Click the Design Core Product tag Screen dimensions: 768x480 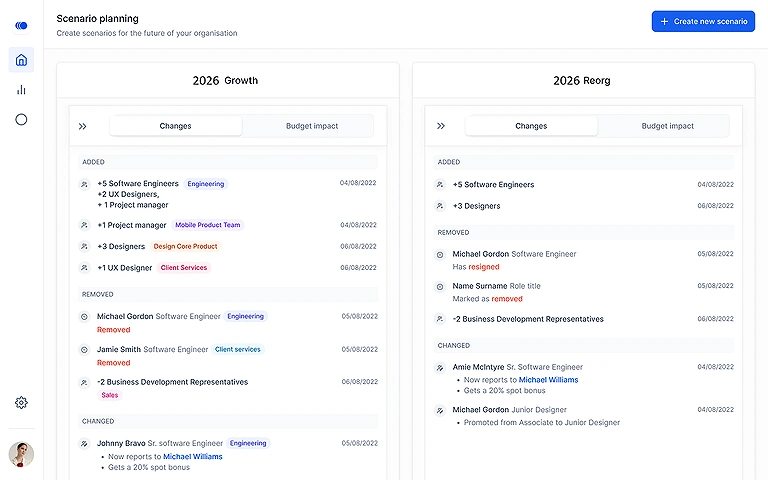pos(185,246)
